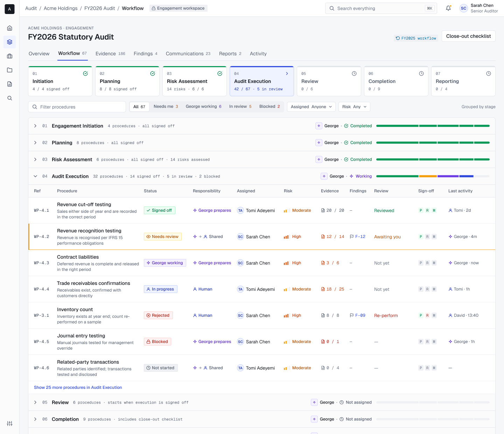Click the SC user avatar in top bar
The width and height of the screenshot is (504, 434).
tap(464, 8)
